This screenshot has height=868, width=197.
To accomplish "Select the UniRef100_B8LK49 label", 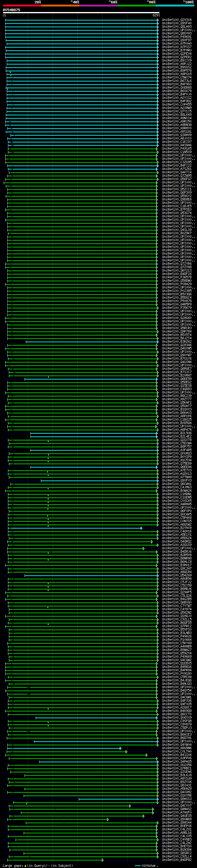I will tap(176, 115).
